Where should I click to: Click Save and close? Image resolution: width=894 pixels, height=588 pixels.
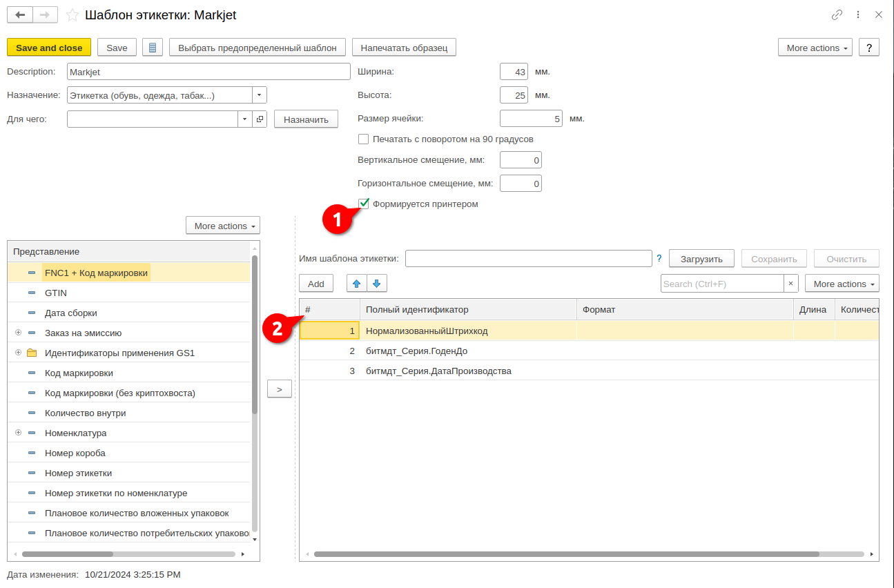(x=49, y=48)
